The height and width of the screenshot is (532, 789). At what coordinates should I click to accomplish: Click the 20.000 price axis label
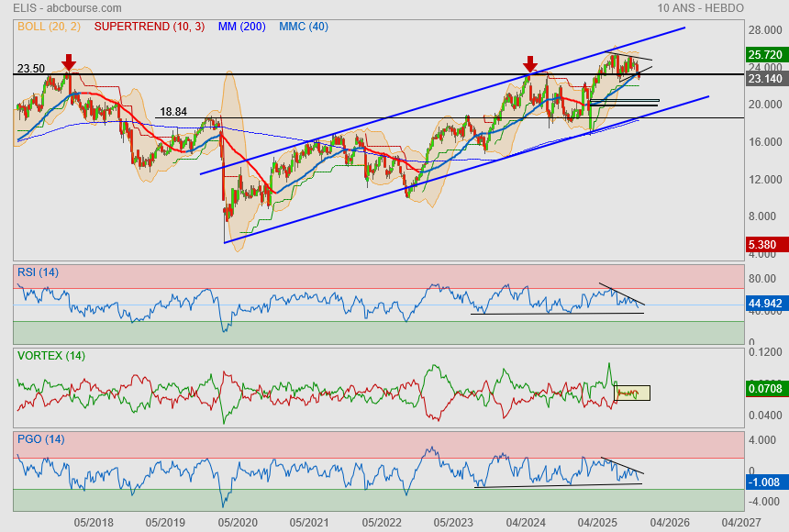tap(765, 105)
